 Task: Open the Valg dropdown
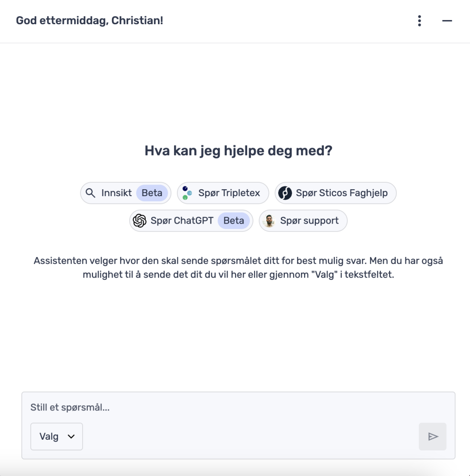pos(56,436)
